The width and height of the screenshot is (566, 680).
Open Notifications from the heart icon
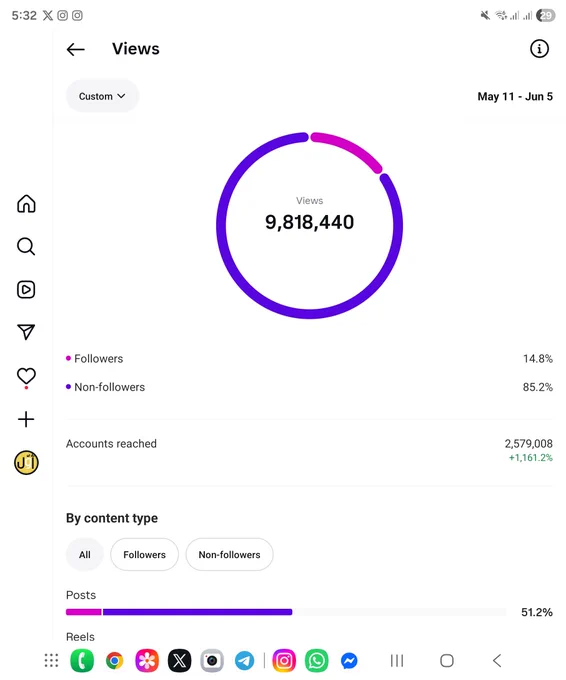pyautogui.click(x=26, y=376)
